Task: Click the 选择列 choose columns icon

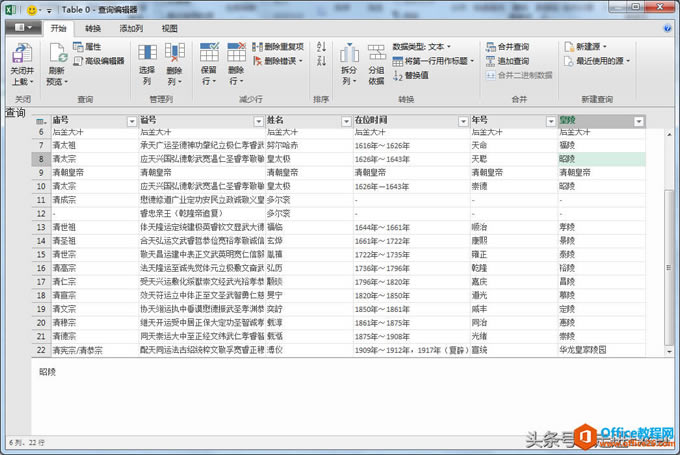Action: pyautogui.click(x=147, y=53)
